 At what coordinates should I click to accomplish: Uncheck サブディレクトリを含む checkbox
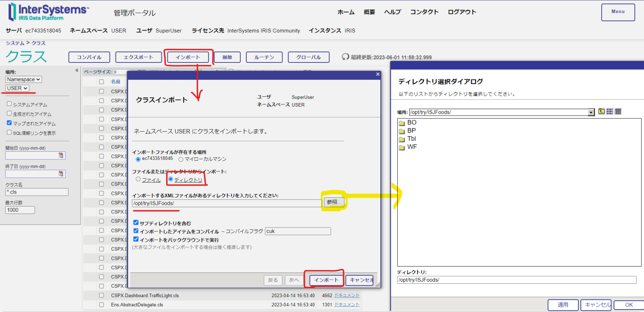point(136,223)
